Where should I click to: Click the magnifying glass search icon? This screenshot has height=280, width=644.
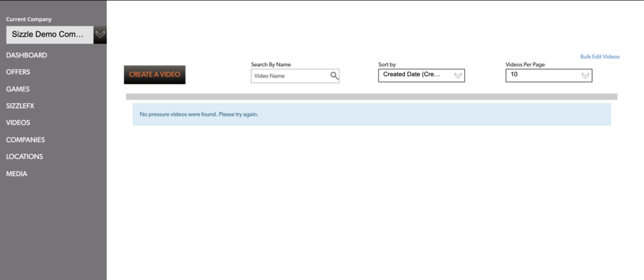pos(335,76)
